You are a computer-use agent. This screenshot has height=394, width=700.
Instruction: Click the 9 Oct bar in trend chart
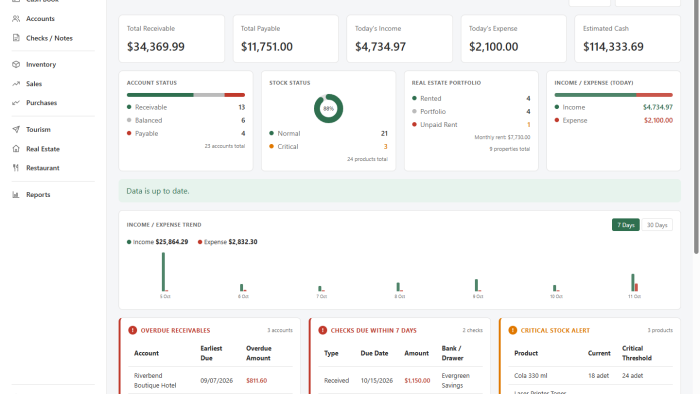(477, 285)
